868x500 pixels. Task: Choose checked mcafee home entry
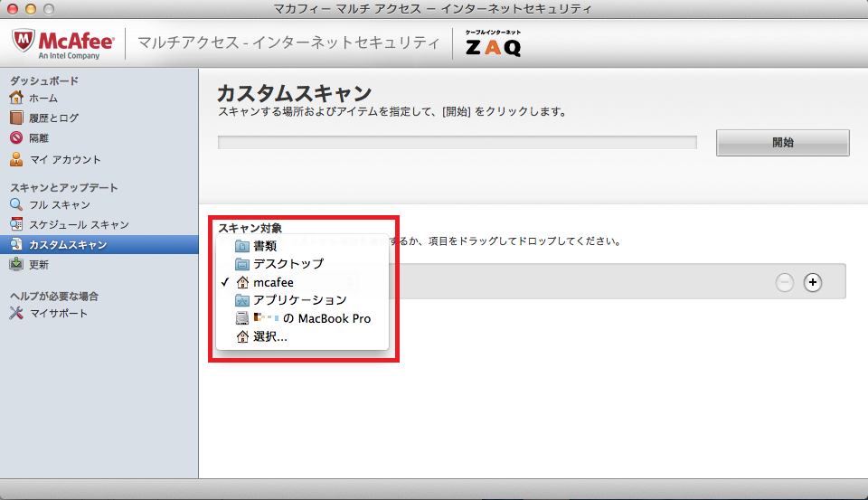(x=302, y=282)
